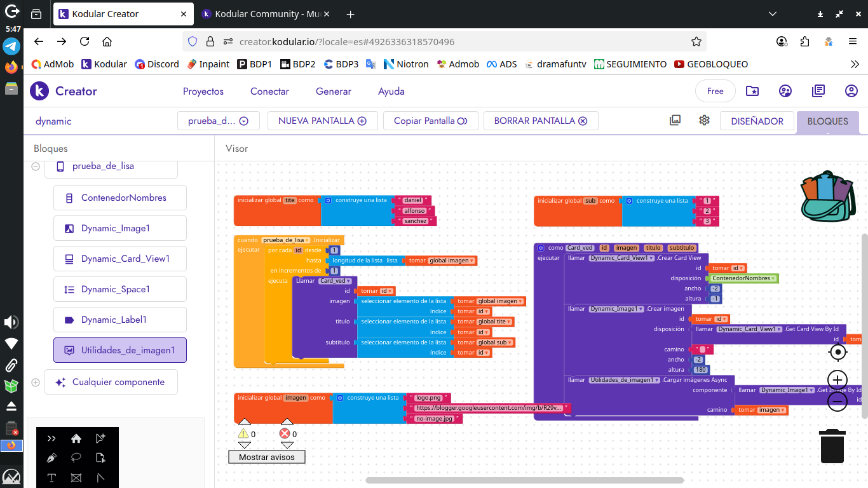Click Copiar Pantalla button

tap(431, 121)
